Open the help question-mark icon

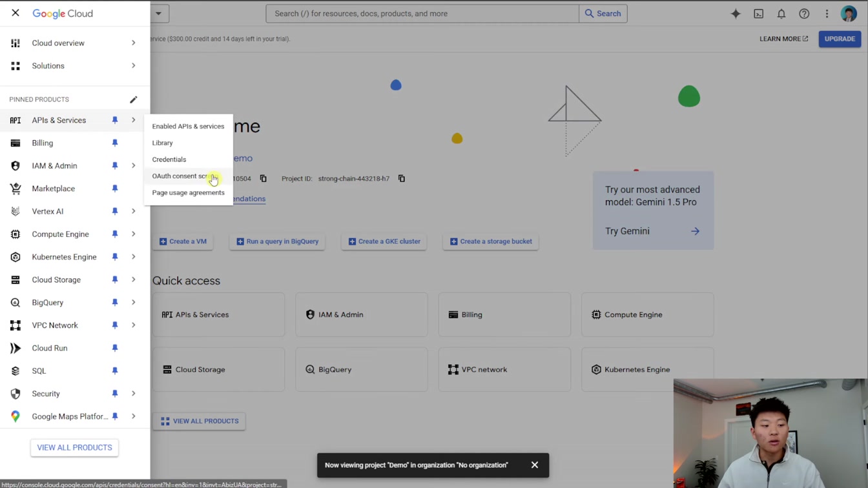(804, 14)
